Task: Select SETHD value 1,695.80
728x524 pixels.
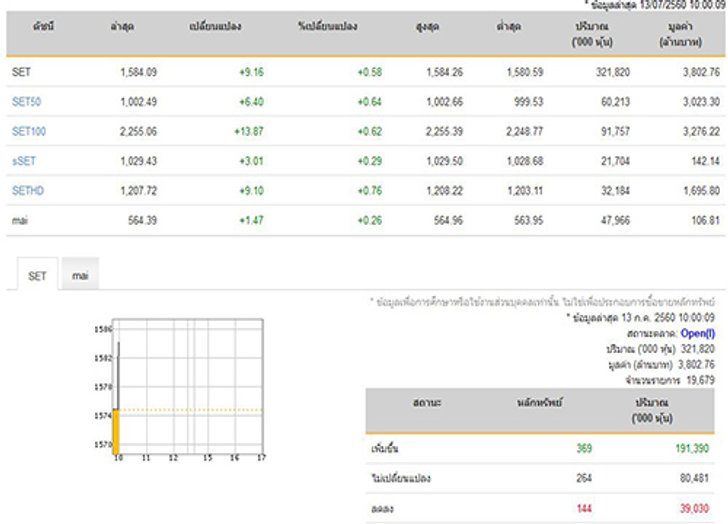Action: tap(701, 191)
